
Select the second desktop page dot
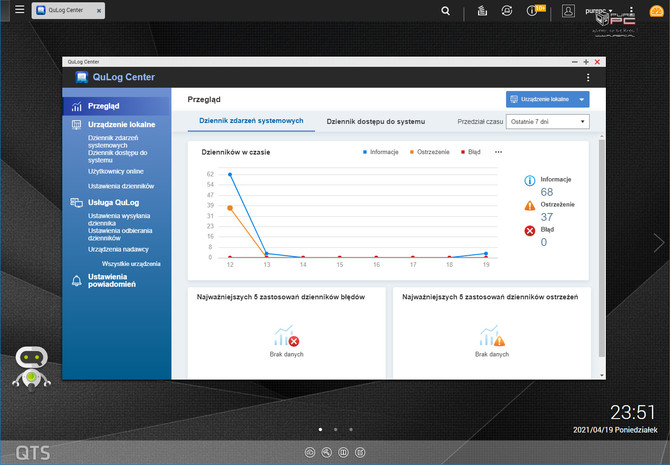(x=335, y=430)
